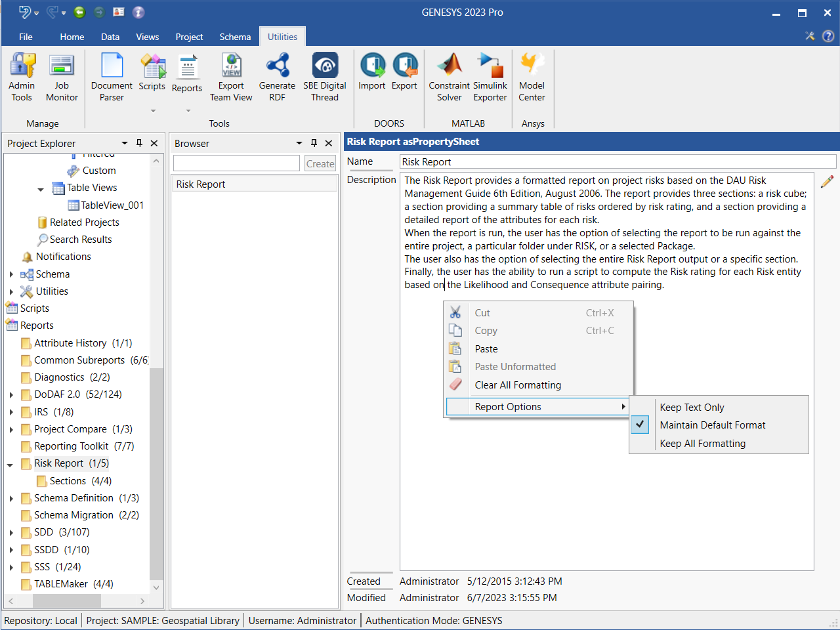
Task: Choose Keep Text Only report option
Action: pyautogui.click(x=692, y=408)
